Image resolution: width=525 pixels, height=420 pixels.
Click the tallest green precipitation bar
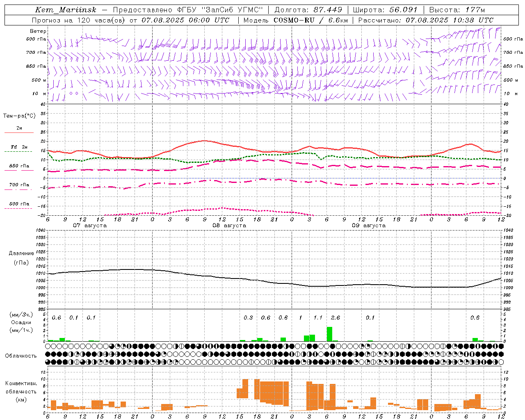point(329,334)
